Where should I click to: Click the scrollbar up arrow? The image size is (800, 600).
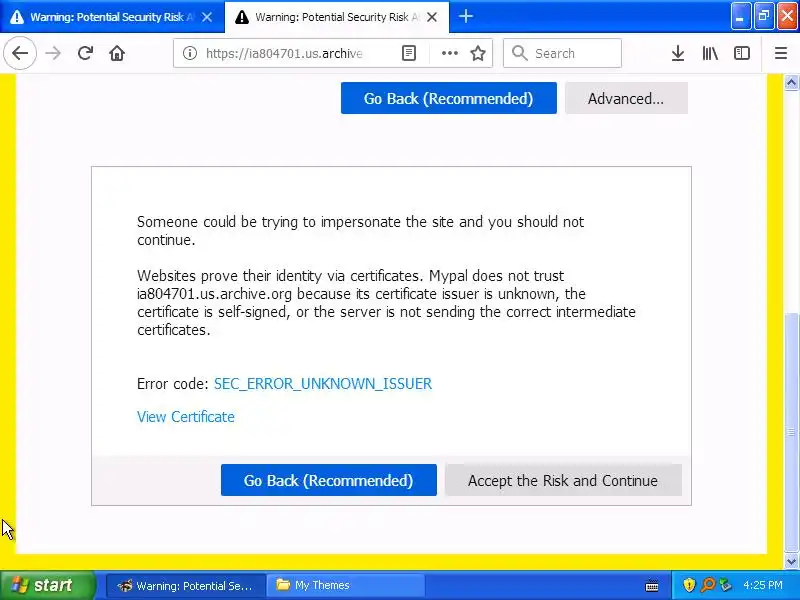click(x=791, y=83)
